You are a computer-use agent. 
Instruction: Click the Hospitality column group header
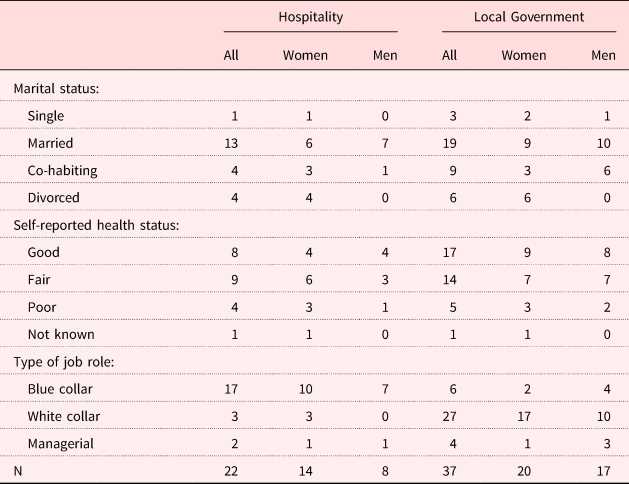tap(310, 17)
